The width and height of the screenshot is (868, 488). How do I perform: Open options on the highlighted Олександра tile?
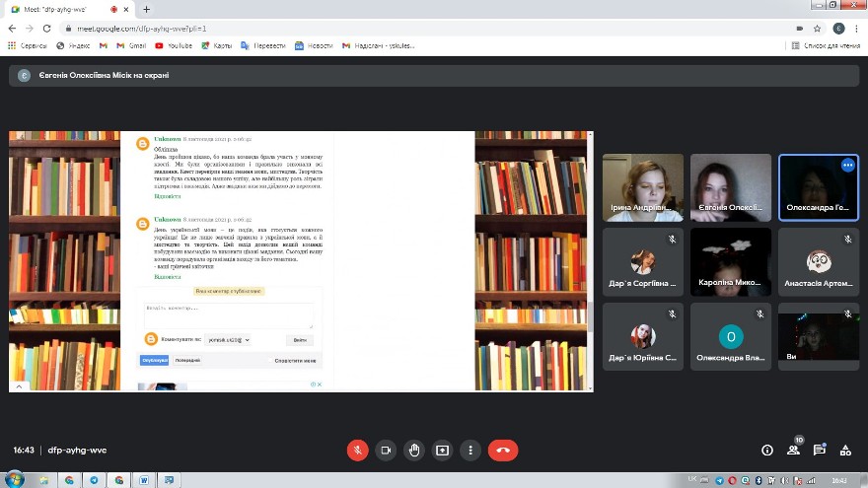846,166
